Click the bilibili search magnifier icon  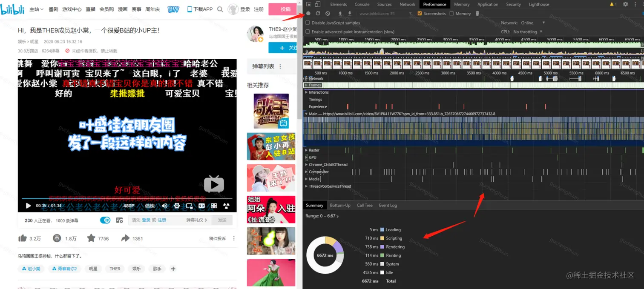tap(220, 9)
